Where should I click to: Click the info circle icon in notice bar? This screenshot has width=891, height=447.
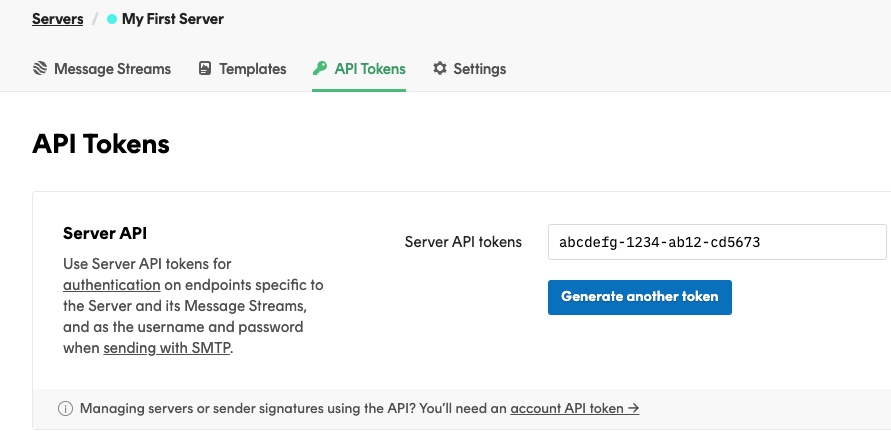[65, 408]
